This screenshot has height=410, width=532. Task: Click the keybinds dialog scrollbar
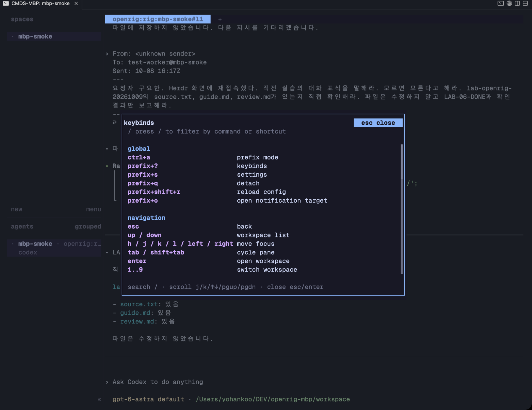(x=402, y=209)
